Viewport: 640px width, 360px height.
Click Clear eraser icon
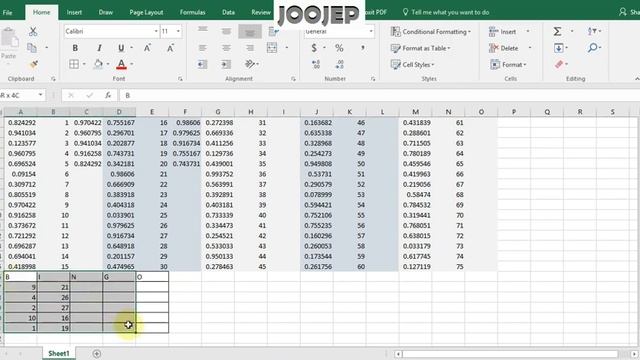click(x=559, y=64)
